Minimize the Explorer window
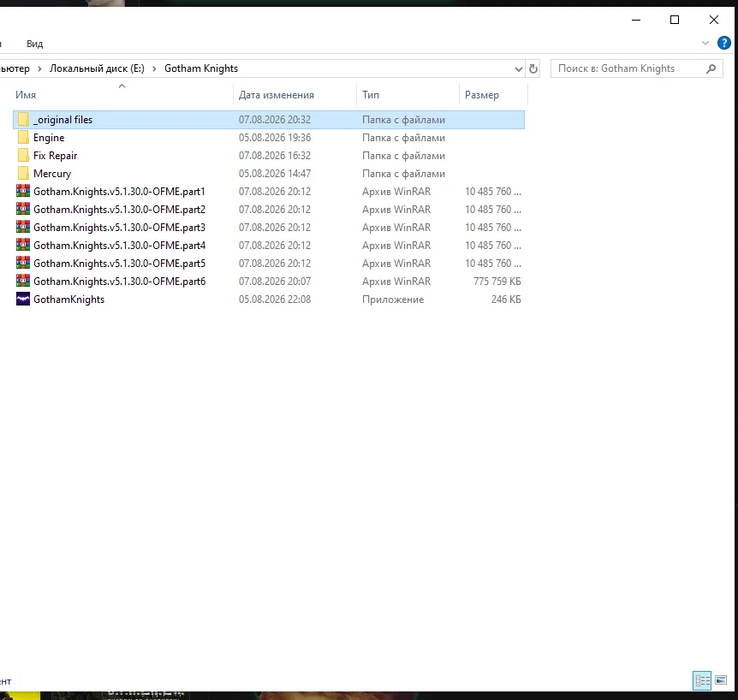The width and height of the screenshot is (738, 700). pos(636,20)
